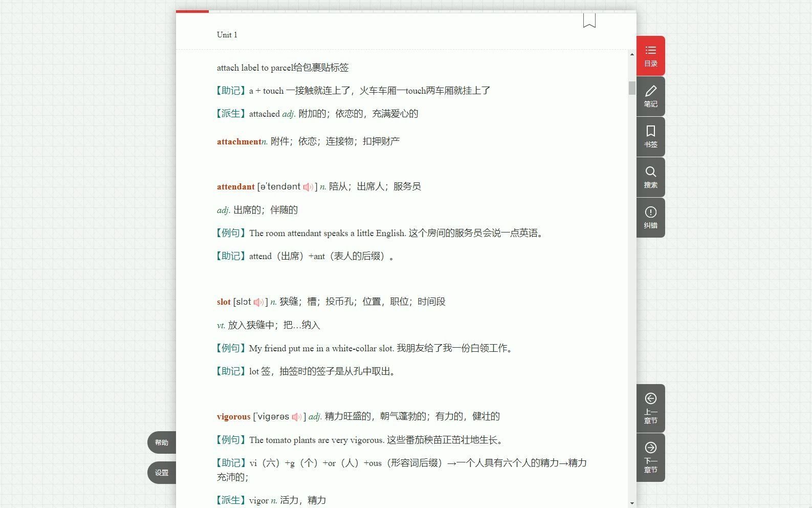This screenshot has width=812, height=508.
Task: Play pronunciation audio for attendant
Action: (308, 187)
